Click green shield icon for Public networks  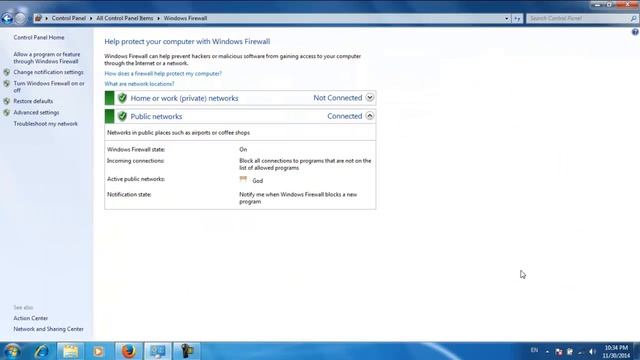[x=122, y=116]
